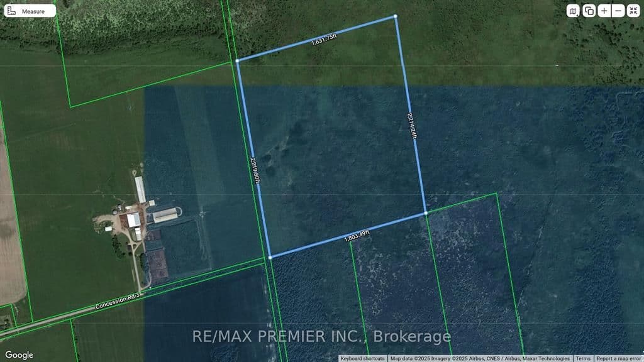Click the Measure tool button
This screenshot has width=644, height=362.
coord(30,11)
